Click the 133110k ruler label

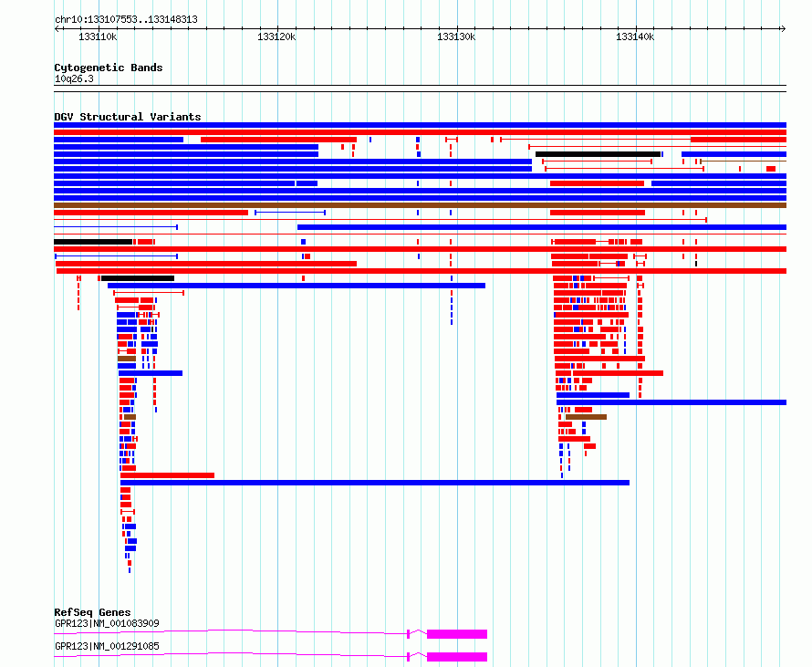click(98, 36)
